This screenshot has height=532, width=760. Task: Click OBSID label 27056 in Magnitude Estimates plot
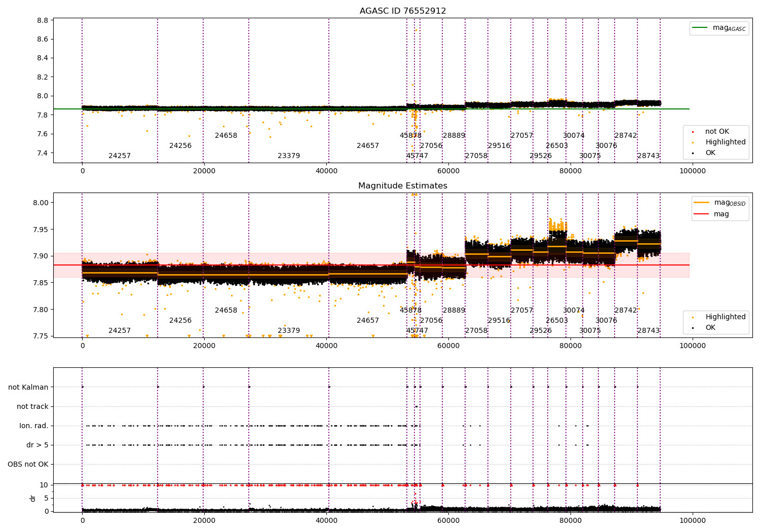pos(431,321)
